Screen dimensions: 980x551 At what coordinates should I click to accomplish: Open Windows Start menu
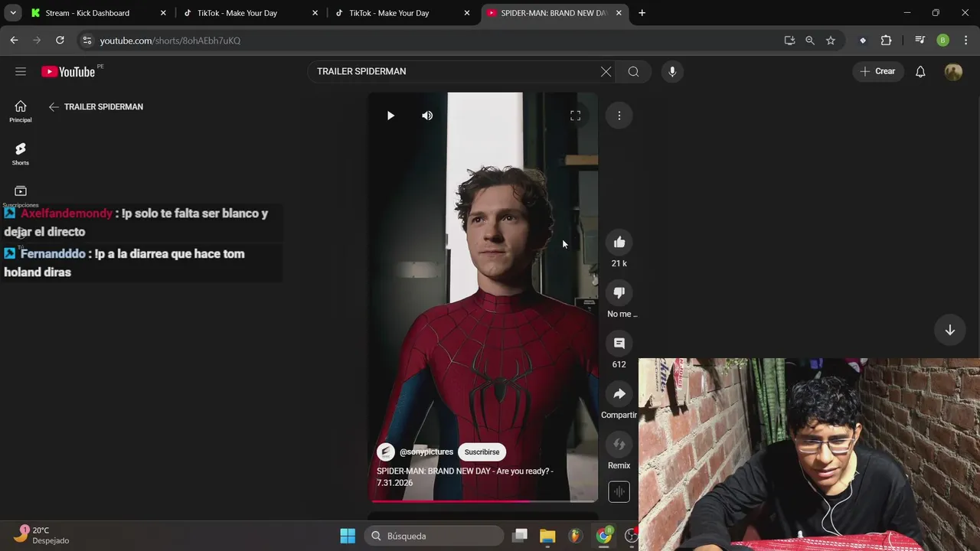click(x=348, y=536)
